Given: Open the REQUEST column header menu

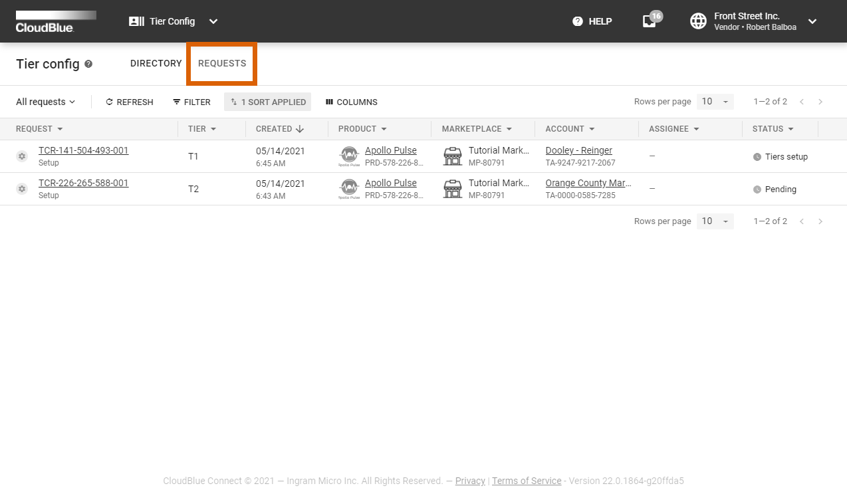Looking at the screenshot, I should 39,129.
